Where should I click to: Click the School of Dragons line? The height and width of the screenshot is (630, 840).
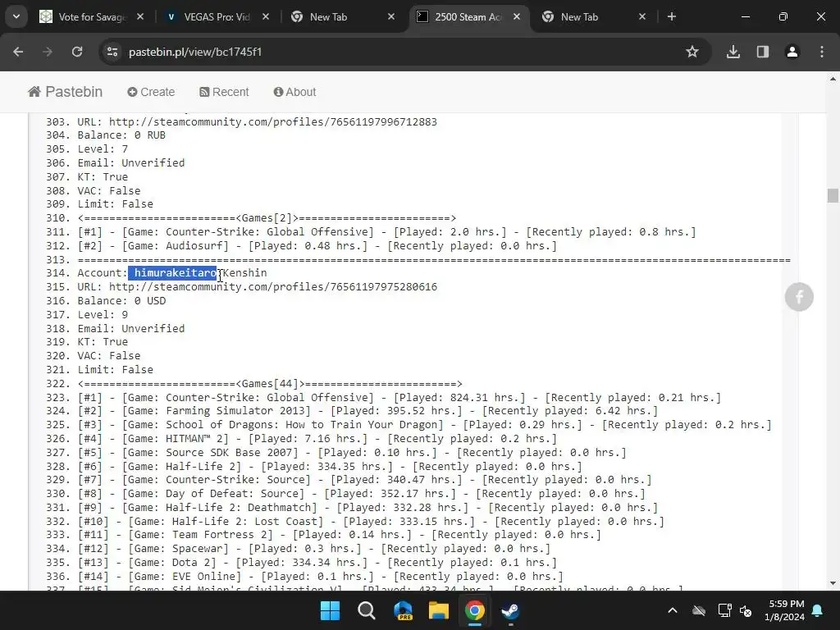(x=424, y=425)
